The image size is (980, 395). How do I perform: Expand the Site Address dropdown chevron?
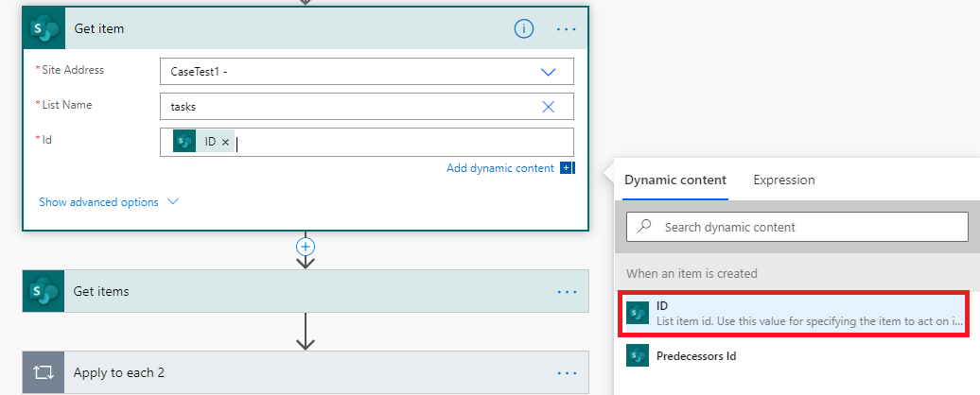point(548,72)
